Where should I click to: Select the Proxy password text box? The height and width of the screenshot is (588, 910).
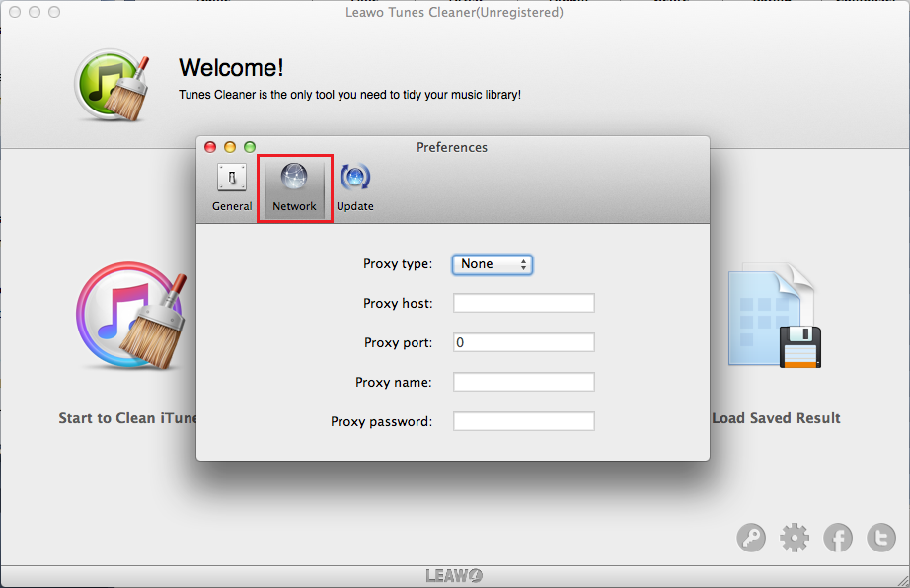523,421
